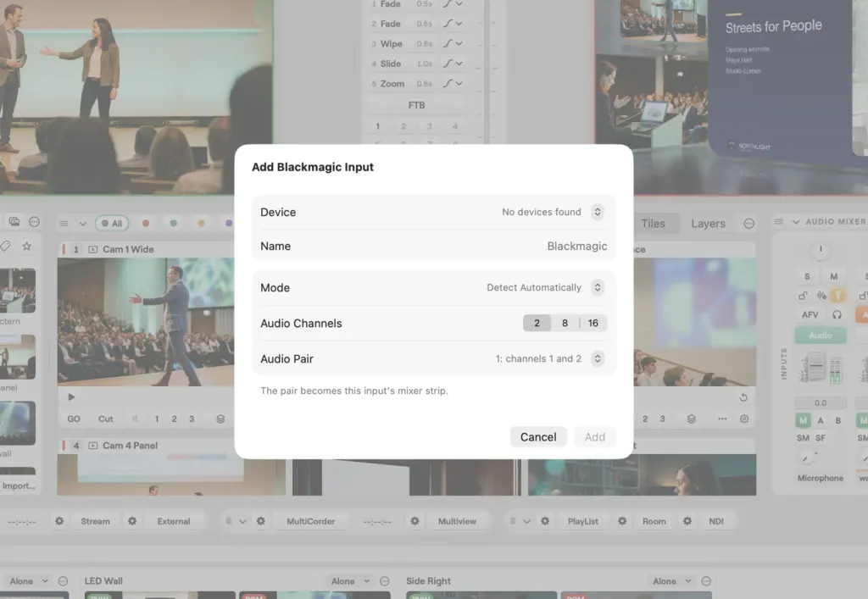Click GO on the Cam 1 Wide tile

(x=74, y=419)
